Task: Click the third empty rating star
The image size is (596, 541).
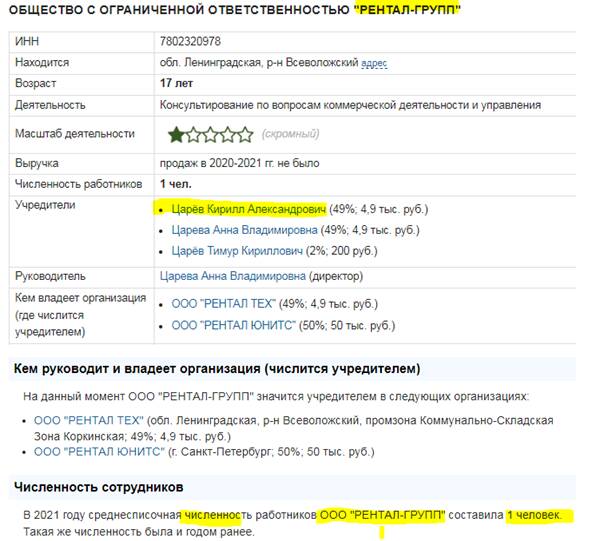Action: (211, 135)
